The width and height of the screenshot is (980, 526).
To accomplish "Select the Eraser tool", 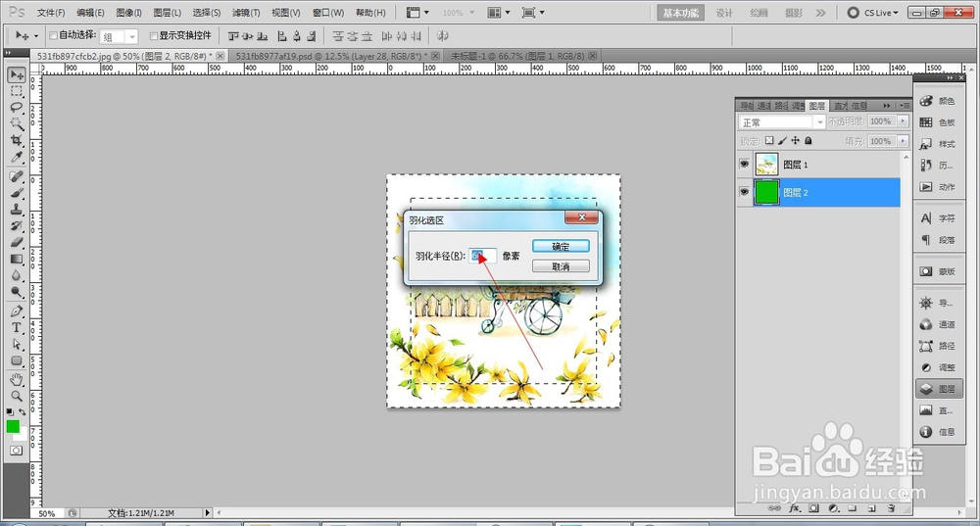I will [x=17, y=242].
